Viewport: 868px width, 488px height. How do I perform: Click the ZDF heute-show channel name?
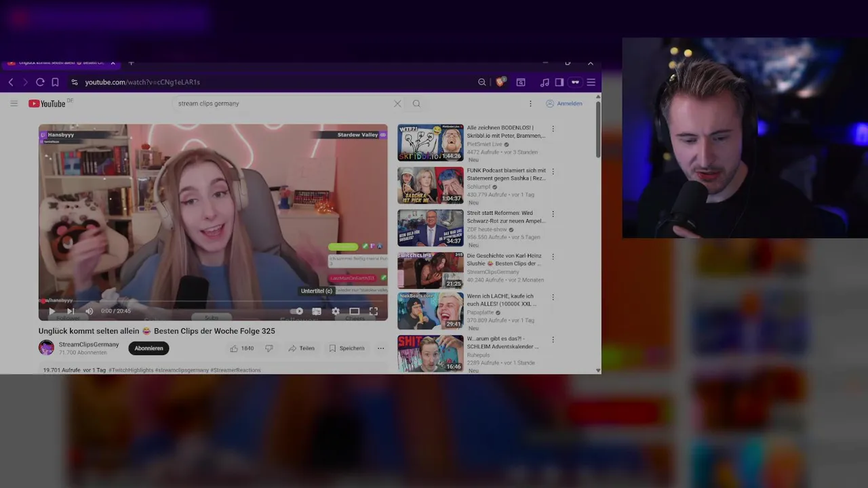[487, 230]
